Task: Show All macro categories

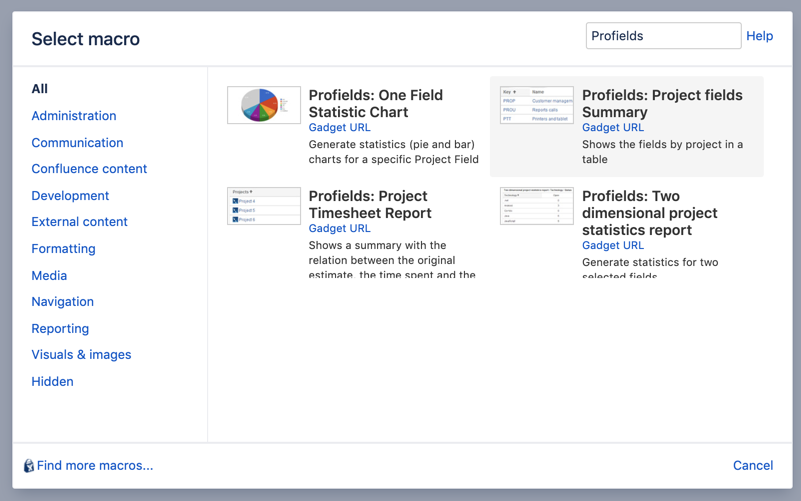Action: [39, 89]
